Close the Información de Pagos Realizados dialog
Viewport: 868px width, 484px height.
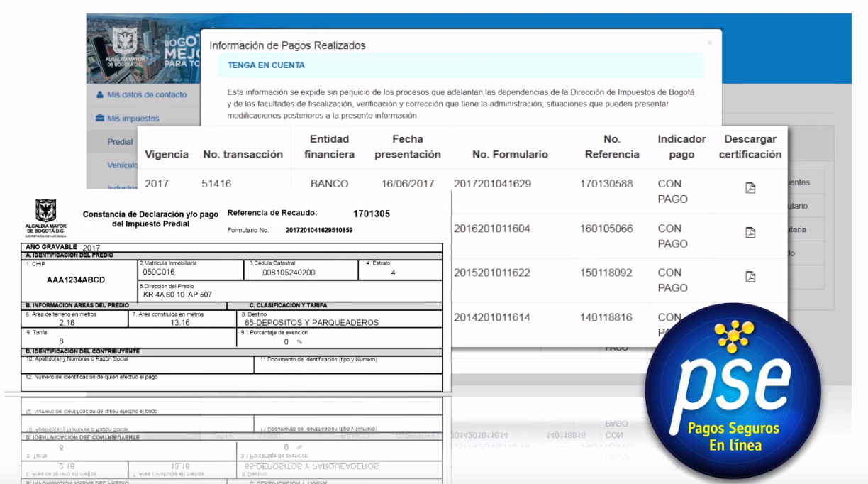709,43
